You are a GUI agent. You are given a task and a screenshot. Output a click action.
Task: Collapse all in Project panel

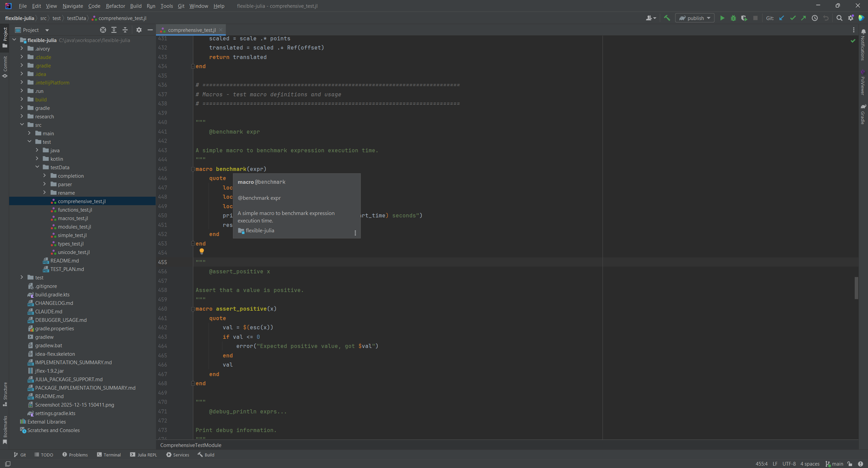(x=125, y=30)
